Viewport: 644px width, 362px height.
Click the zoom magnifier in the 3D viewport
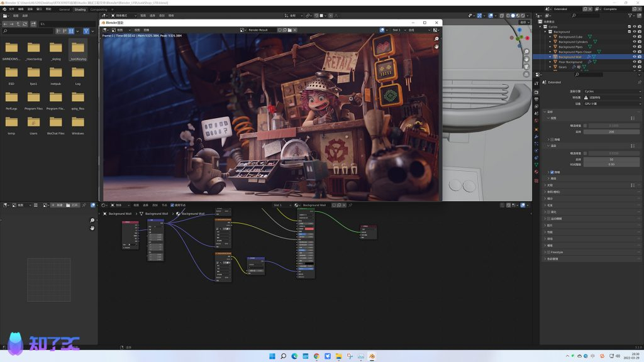(x=526, y=52)
